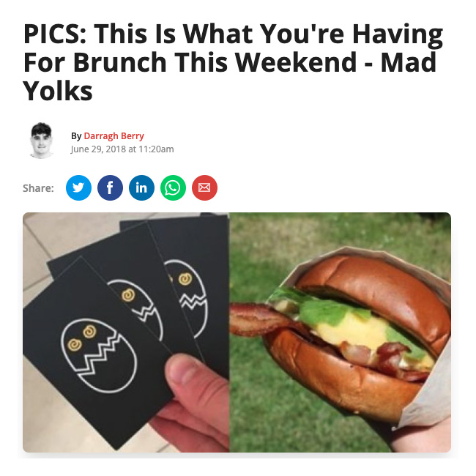
Task: Click the Facebook share icon
Action: [x=110, y=187]
